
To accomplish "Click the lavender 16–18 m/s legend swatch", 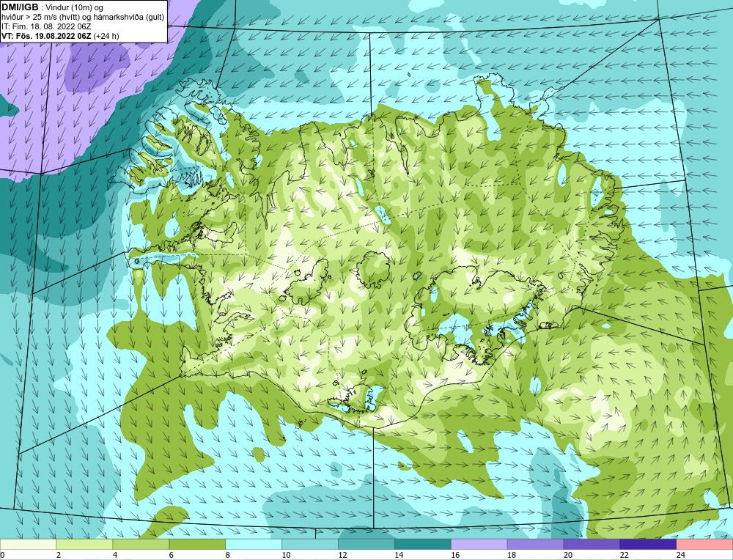I will tap(479, 544).
